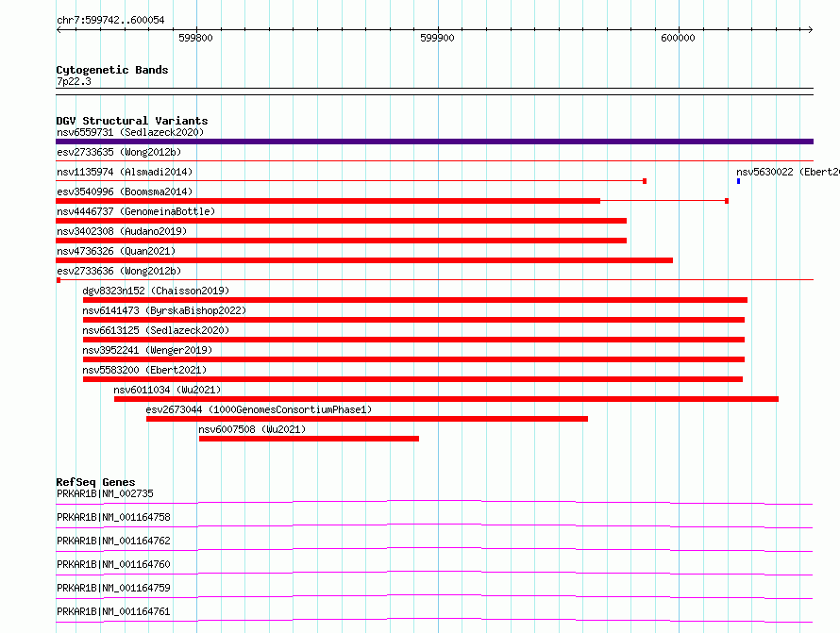Select the PRKAR1B|NM_001164762 transcript label
The height and width of the screenshot is (633, 840).
tap(113, 541)
